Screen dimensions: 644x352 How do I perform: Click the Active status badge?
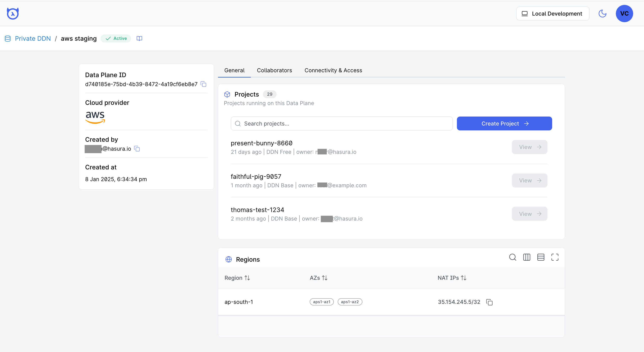(116, 39)
